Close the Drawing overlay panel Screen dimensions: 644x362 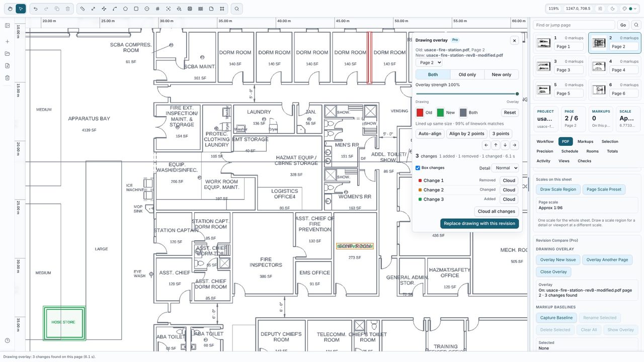514,40
